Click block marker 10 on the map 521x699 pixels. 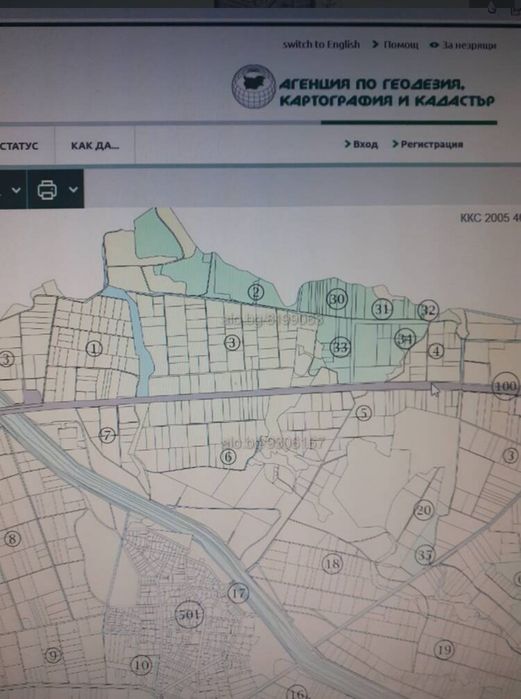tap(141, 666)
